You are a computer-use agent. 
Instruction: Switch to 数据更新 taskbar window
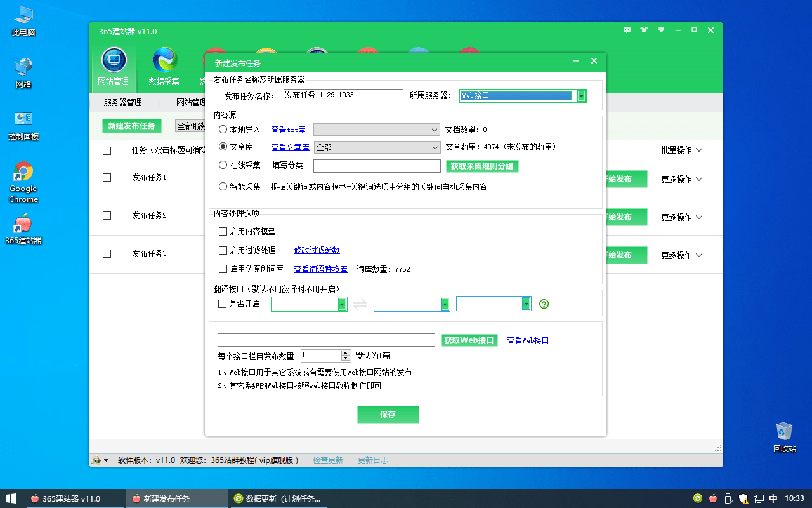click(278, 498)
